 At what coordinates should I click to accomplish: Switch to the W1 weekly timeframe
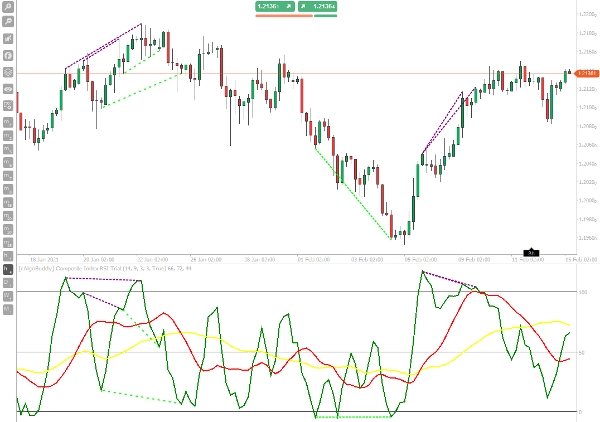8,296
